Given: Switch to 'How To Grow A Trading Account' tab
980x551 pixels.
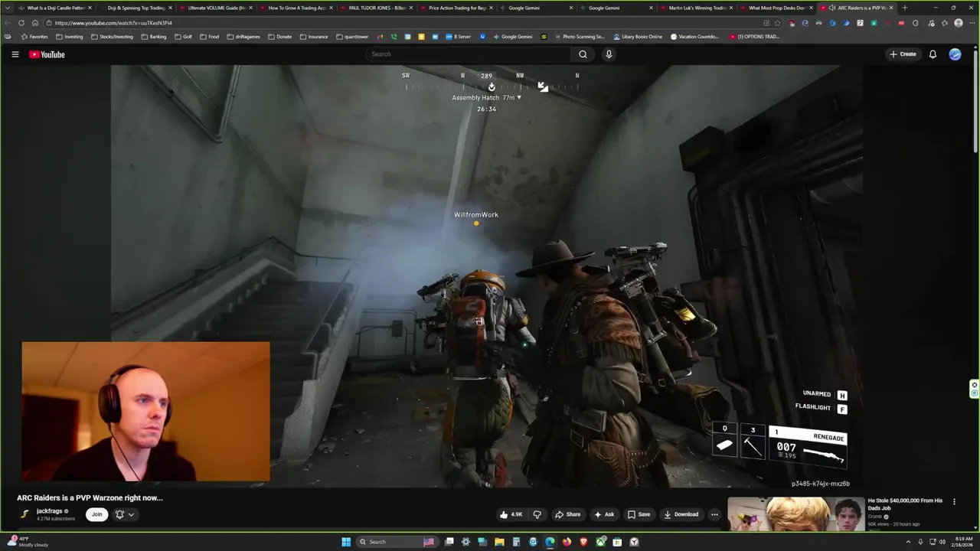Looking at the screenshot, I should click(x=297, y=8).
